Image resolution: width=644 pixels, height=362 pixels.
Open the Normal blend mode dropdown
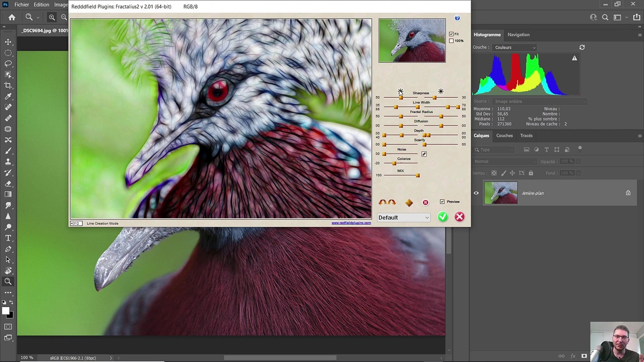[505, 161]
